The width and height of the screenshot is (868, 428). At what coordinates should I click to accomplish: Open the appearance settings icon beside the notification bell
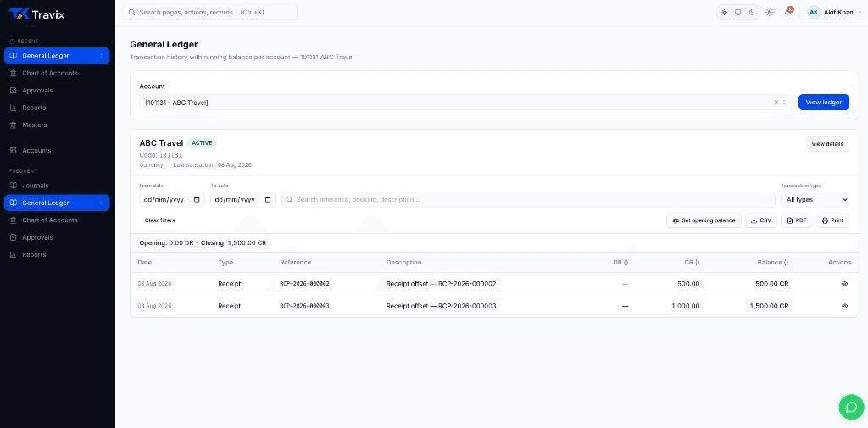coord(770,12)
